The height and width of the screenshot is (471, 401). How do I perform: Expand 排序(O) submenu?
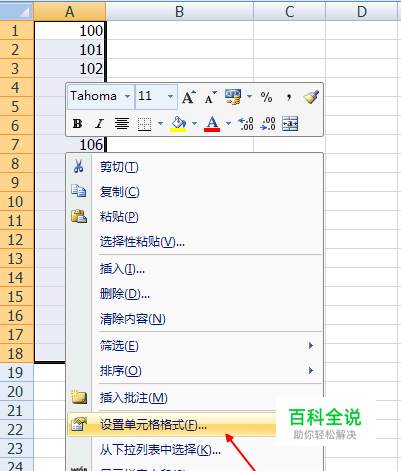coord(195,371)
